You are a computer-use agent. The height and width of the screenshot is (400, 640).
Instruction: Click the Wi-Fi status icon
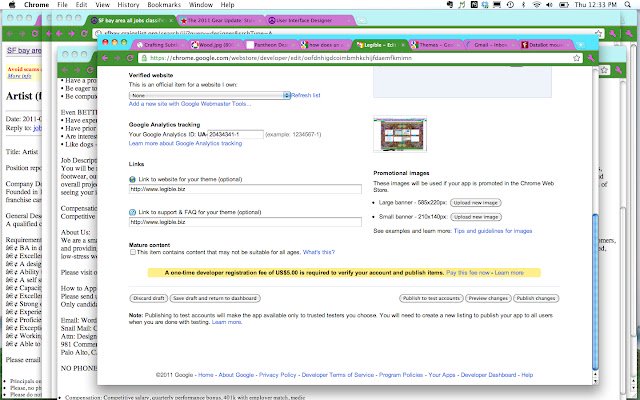(536, 5)
